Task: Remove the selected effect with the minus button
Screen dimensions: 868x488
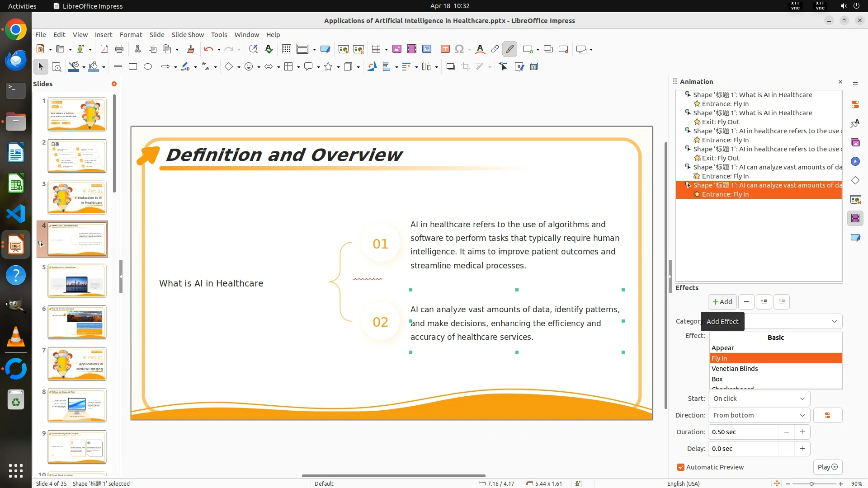Action: tap(746, 302)
